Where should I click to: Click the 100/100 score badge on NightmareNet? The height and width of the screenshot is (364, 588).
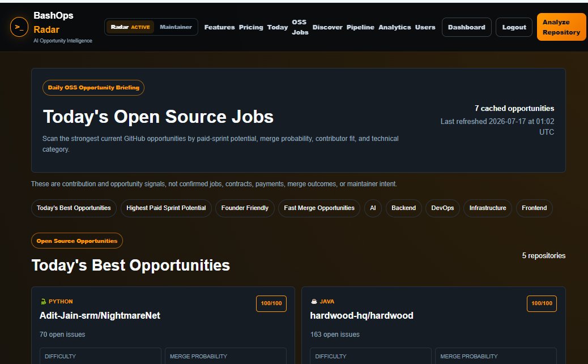(271, 303)
